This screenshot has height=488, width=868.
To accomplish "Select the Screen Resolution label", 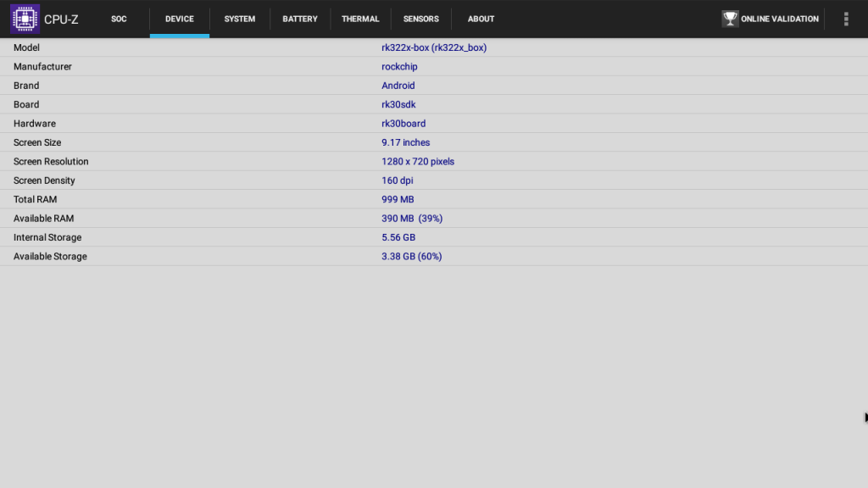I will coord(51,162).
